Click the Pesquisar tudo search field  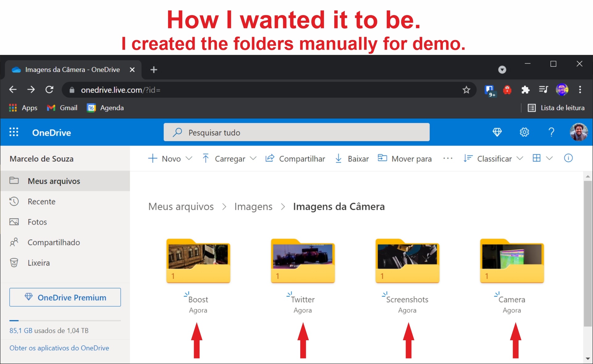point(296,132)
